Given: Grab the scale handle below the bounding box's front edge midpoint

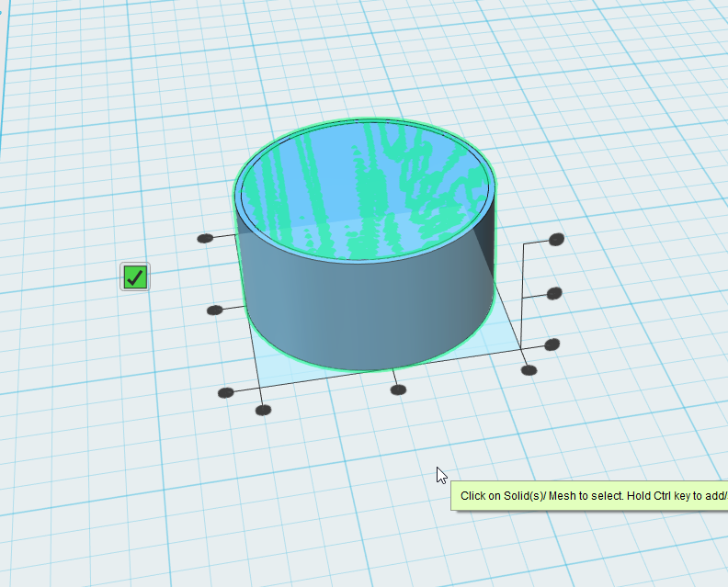Looking at the screenshot, I should coord(398,390).
